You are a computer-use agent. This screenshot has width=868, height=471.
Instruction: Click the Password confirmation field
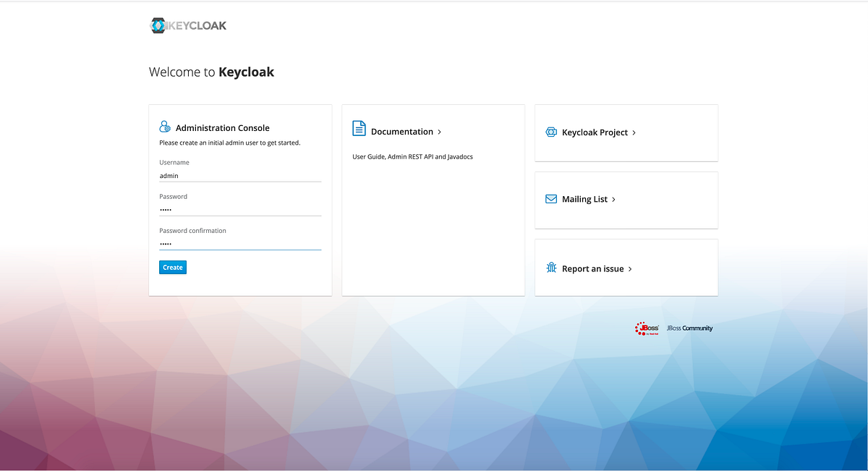pyautogui.click(x=239, y=243)
